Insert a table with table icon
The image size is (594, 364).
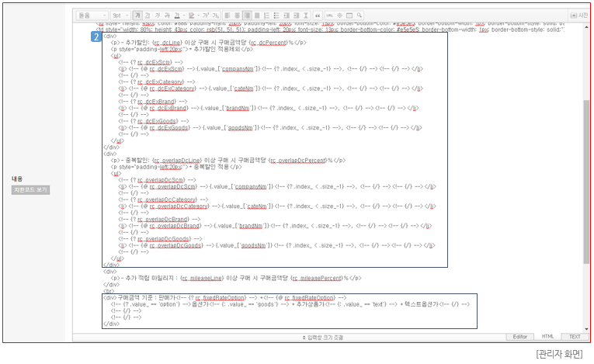click(349, 15)
